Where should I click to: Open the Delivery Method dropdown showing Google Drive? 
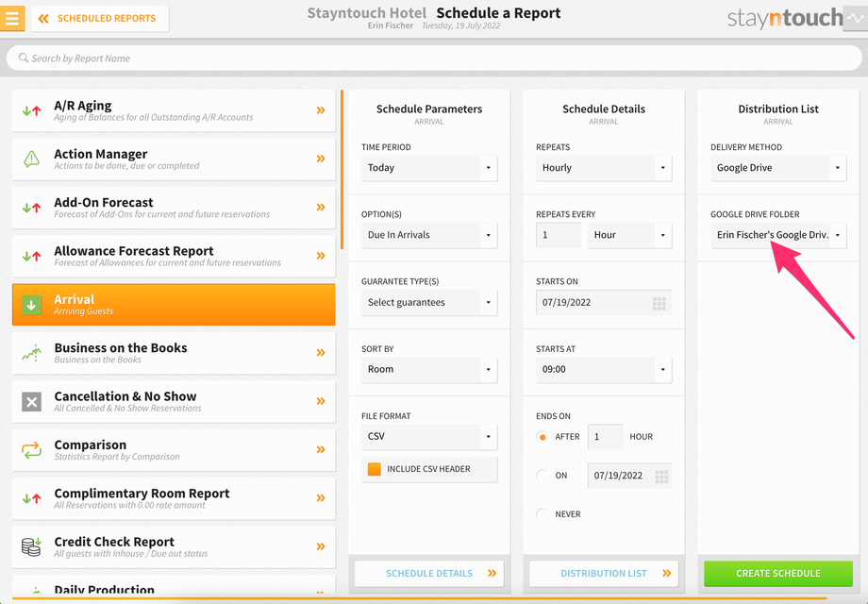point(778,168)
